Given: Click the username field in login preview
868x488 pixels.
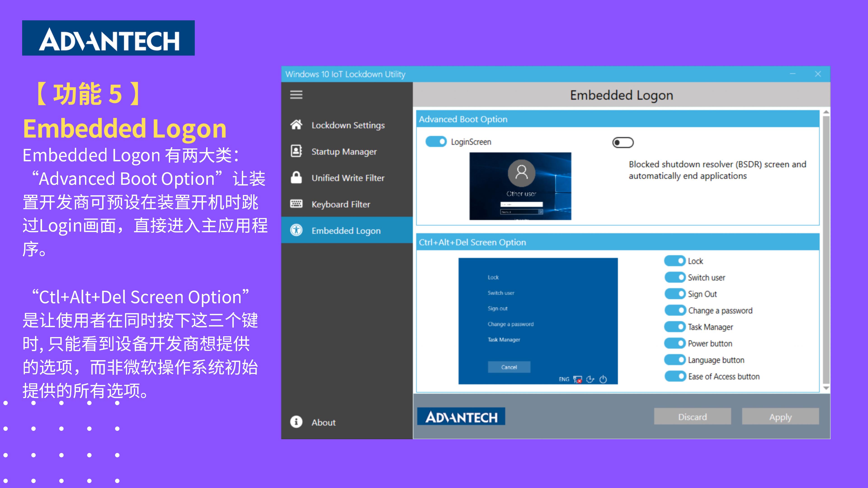Looking at the screenshot, I should coord(521,204).
